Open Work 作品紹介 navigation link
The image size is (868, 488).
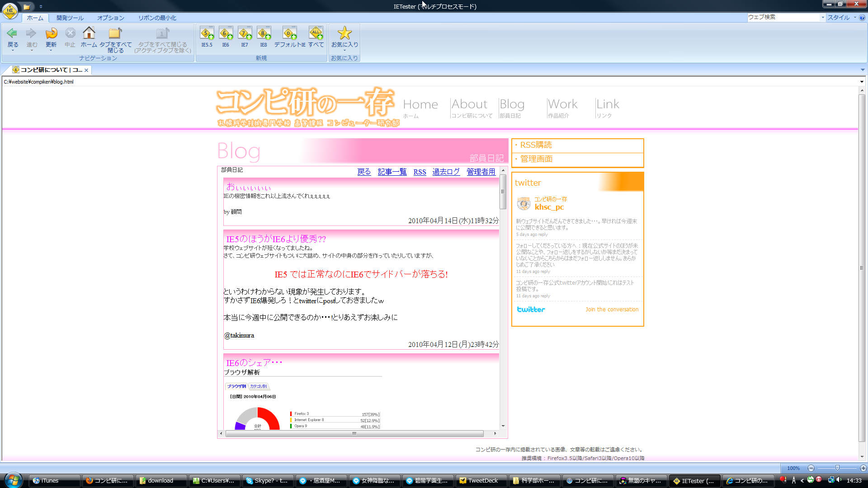[x=562, y=108]
